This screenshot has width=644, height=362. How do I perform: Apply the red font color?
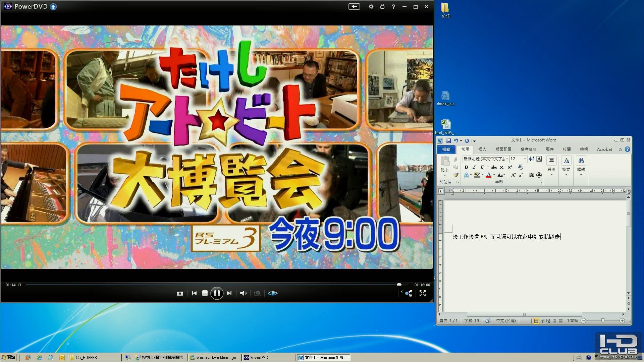click(489, 175)
